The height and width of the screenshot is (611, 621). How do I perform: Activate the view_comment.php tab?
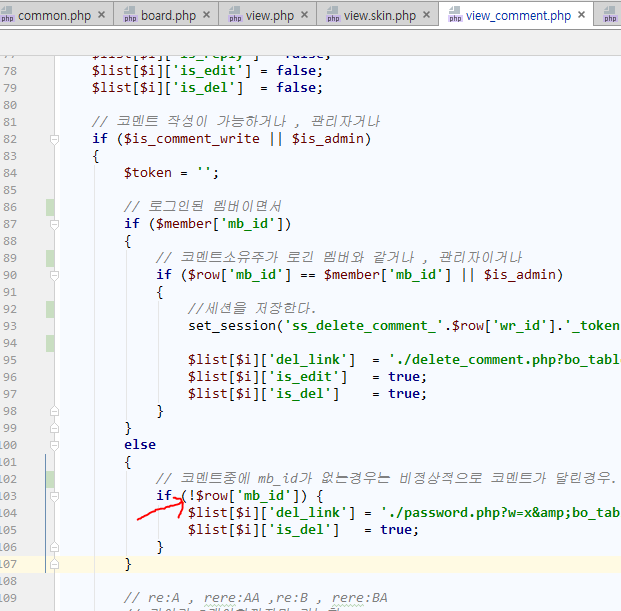pyautogui.click(x=518, y=16)
